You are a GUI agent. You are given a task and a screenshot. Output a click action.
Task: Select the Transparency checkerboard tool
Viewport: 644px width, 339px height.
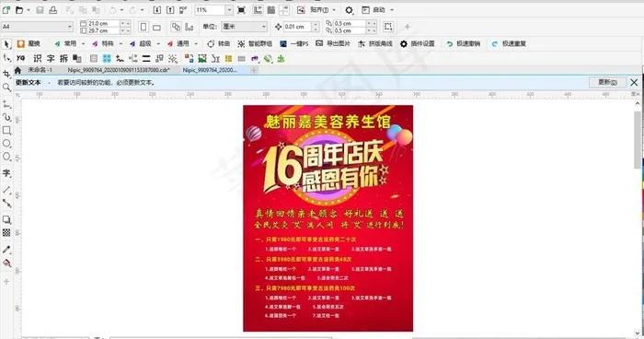point(6,233)
